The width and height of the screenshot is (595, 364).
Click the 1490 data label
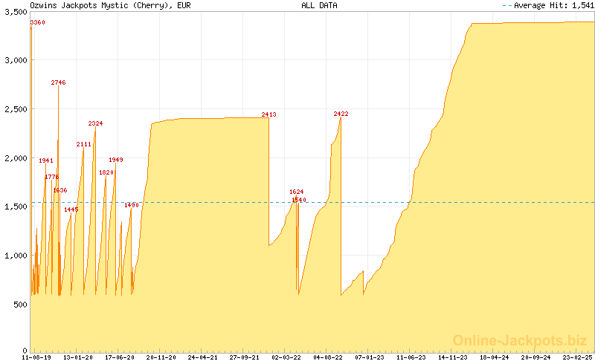[132, 205]
